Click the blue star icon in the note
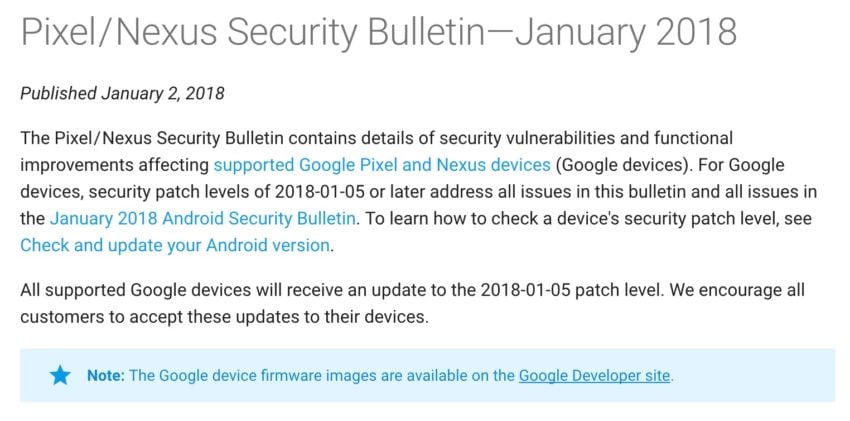850x421 pixels. 60,375
